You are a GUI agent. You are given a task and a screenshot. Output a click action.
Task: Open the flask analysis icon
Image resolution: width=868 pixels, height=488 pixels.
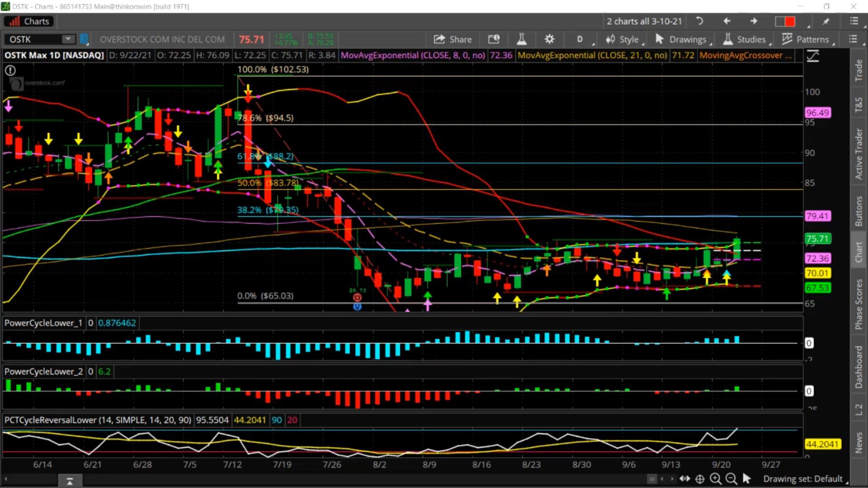pos(522,39)
